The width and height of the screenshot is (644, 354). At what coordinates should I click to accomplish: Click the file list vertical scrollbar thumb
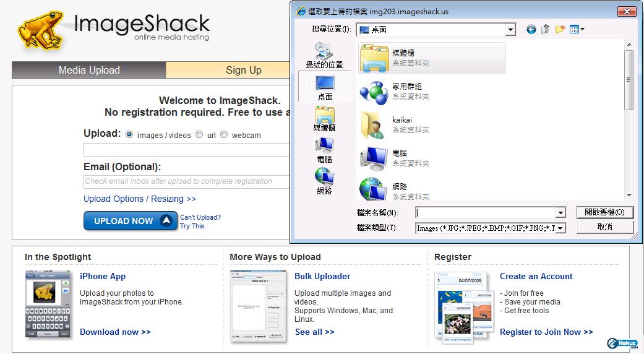pos(629,80)
